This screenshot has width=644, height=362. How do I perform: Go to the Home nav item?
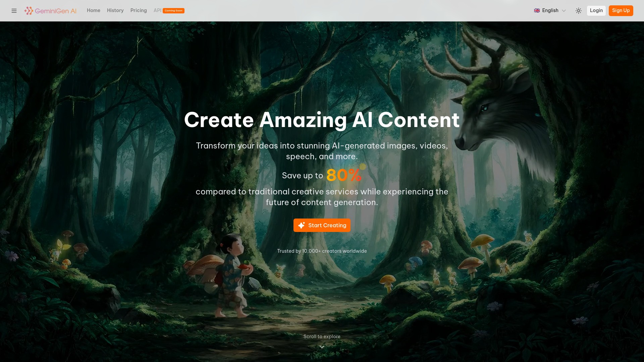(x=93, y=10)
